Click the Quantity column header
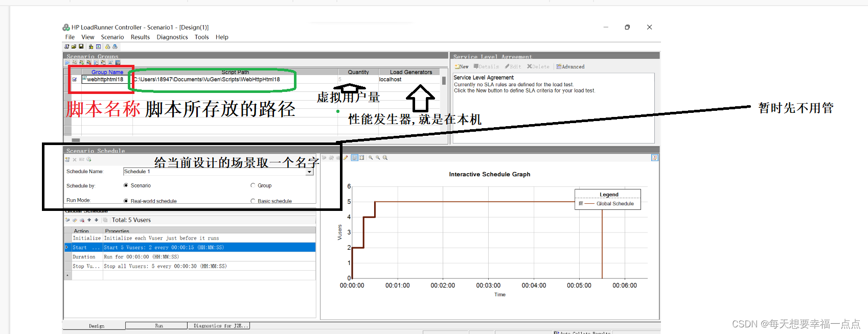The width and height of the screenshot is (868, 334). point(358,72)
